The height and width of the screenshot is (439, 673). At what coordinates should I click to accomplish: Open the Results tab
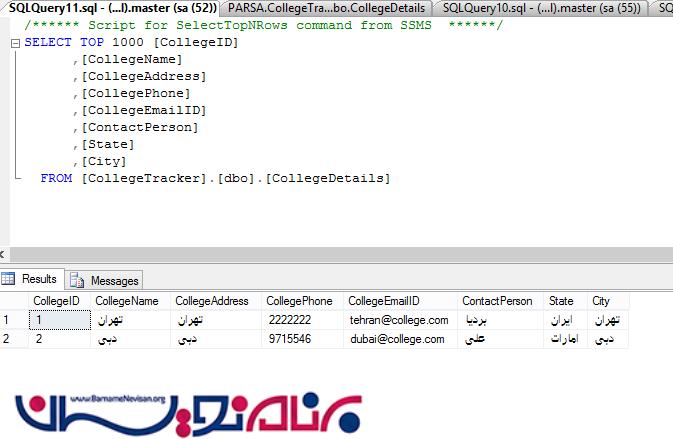tap(32, 279)
